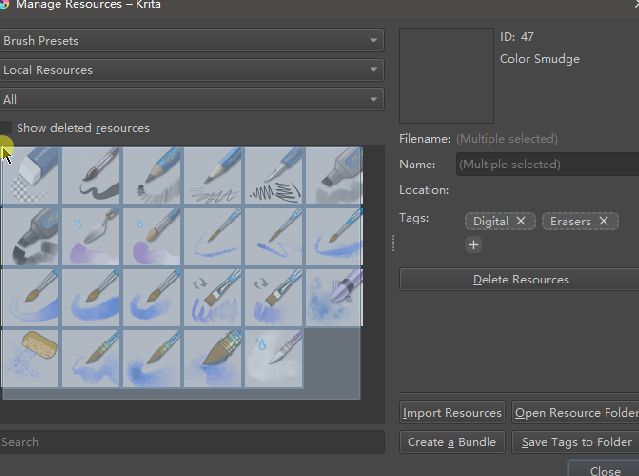
Task: Click the splitter handle between panels
Action: (393, 243)
